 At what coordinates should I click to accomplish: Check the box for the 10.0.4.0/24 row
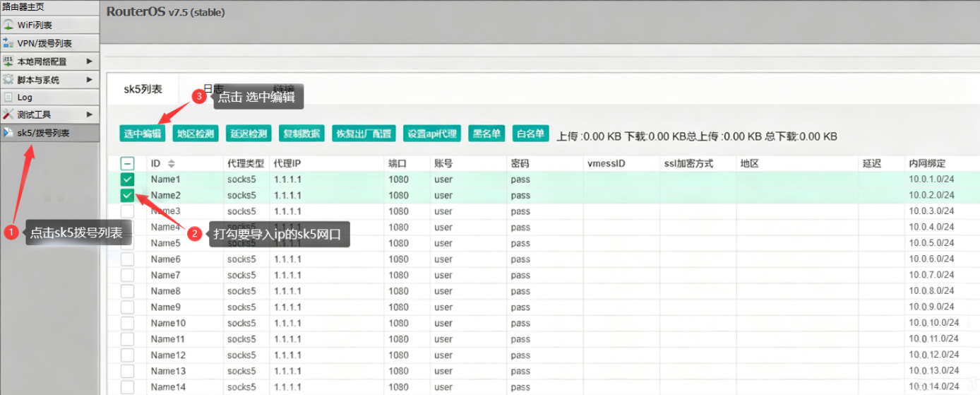coord(127,228)
